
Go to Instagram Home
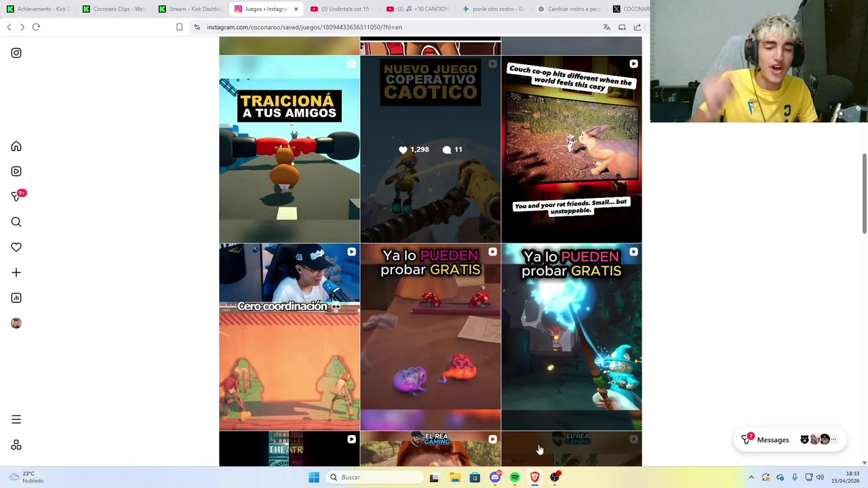point(16,146)
